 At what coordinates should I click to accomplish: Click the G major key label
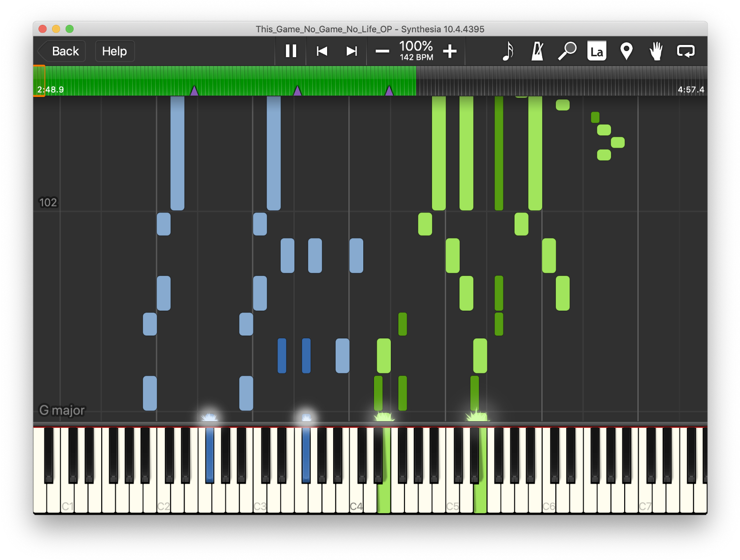(62, 411)
